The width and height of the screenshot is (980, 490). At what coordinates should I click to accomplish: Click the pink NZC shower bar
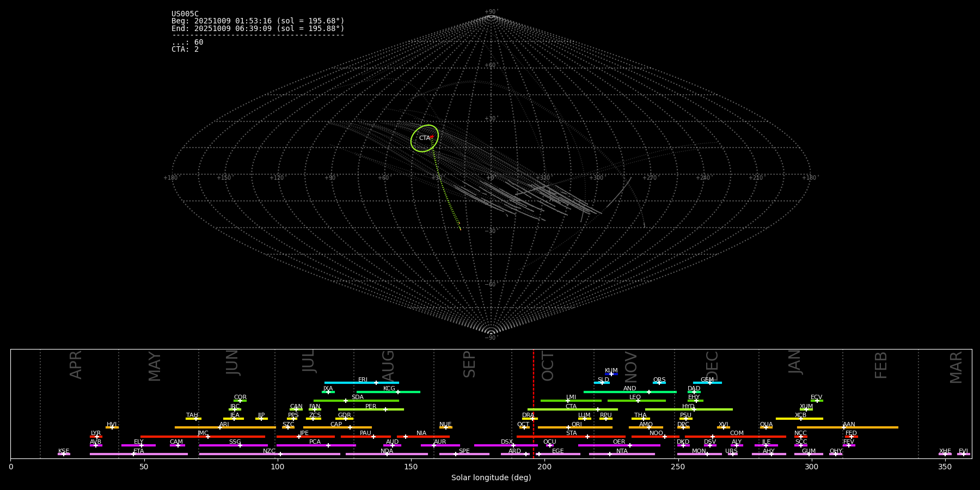269,454
